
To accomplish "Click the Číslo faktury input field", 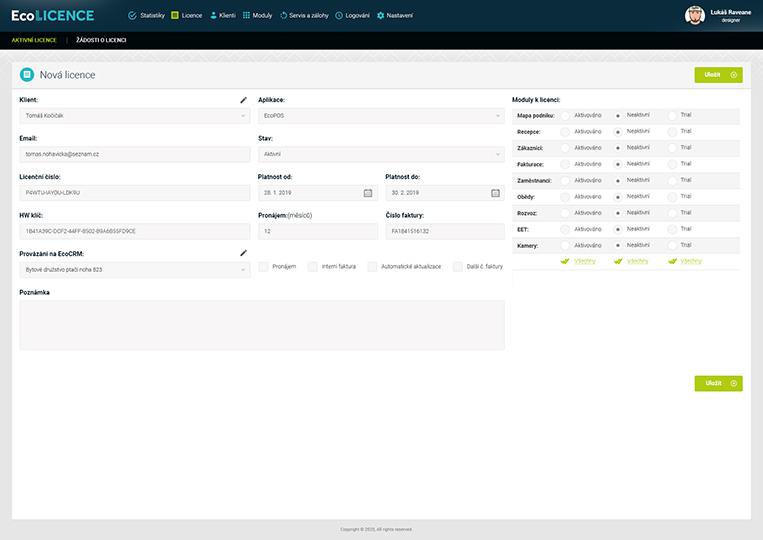I will [444, 231].
